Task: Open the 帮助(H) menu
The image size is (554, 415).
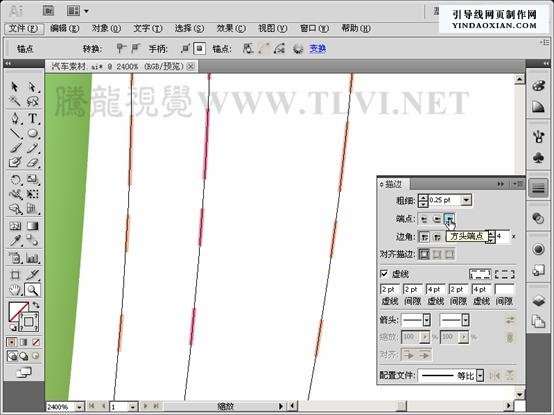Action: 356,29
